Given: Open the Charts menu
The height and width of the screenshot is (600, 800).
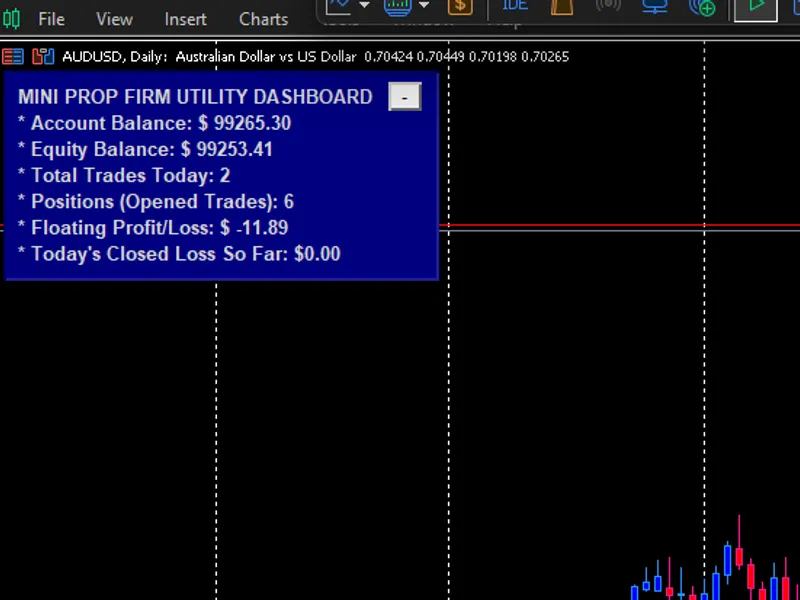Looking at the screenshot, I should point(264,19).
